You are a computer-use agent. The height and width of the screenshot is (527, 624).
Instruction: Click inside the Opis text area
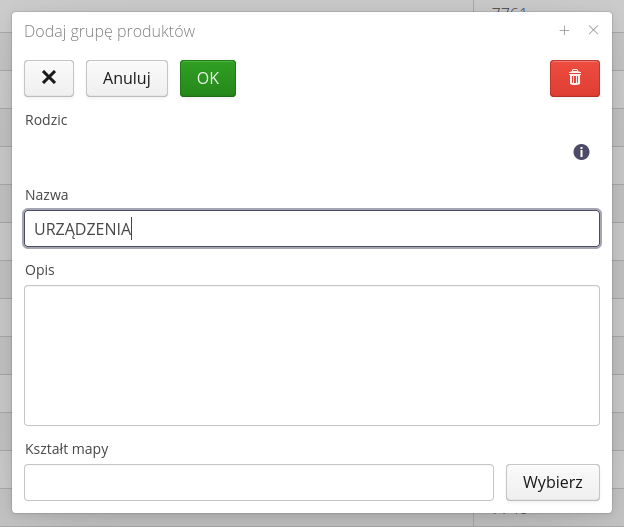(x=311, y=355)
